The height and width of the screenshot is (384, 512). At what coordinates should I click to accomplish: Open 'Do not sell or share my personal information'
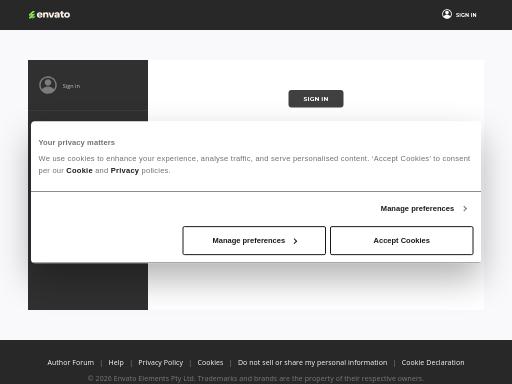(x=313, y=363)
